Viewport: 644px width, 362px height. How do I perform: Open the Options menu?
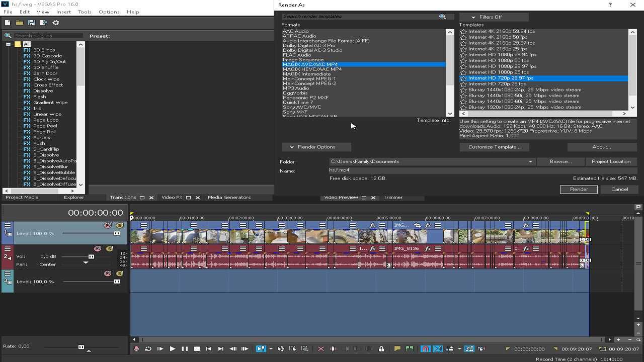pos(109,12)
